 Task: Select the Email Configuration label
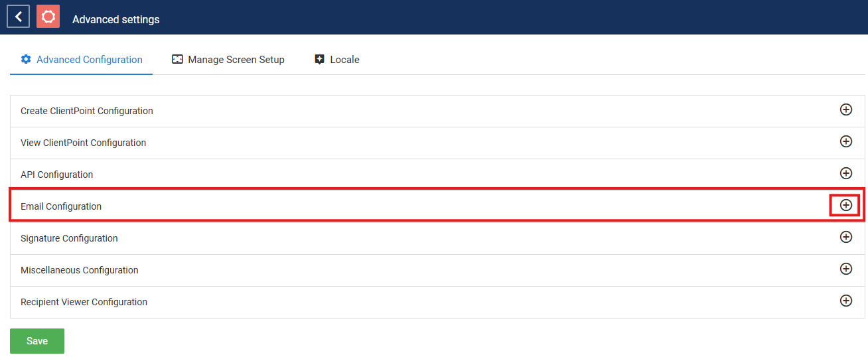click(x=61, y=206)
